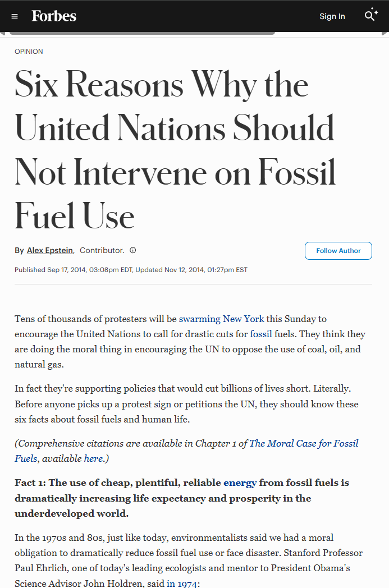Click the OPINION category label
This screenshot has height=588, width=389.
tap(29, 52)
